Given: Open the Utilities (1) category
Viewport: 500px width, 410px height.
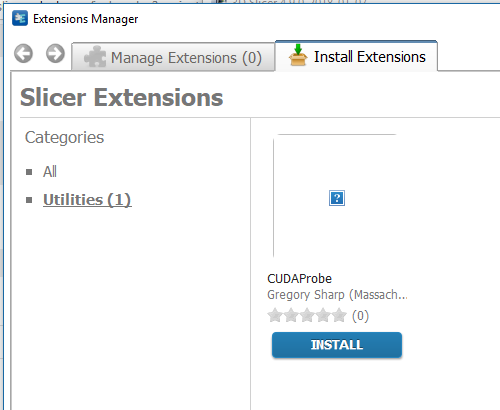Looking at the screenshot, I should coord(87,200).
